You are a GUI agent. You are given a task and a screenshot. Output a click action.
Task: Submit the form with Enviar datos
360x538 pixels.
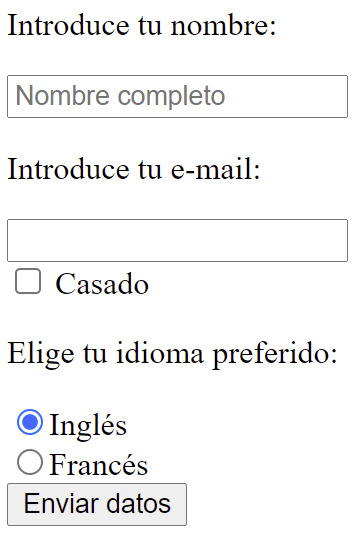click(x=97, y=504)
